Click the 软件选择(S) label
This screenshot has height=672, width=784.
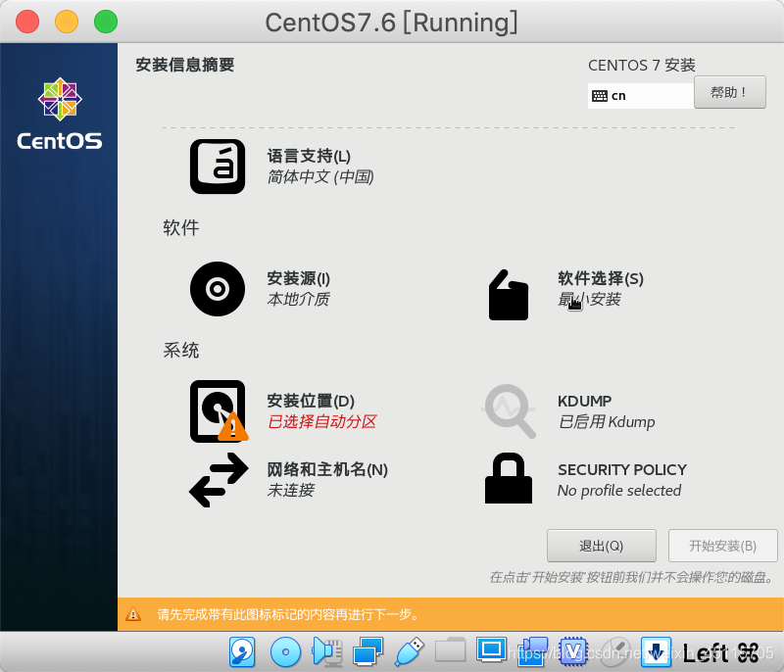click(601, 278)
